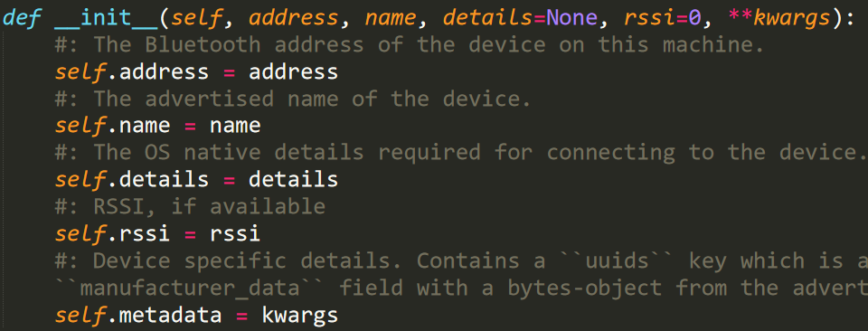
Task: Click the def keyword
Action: click(22, 18)
